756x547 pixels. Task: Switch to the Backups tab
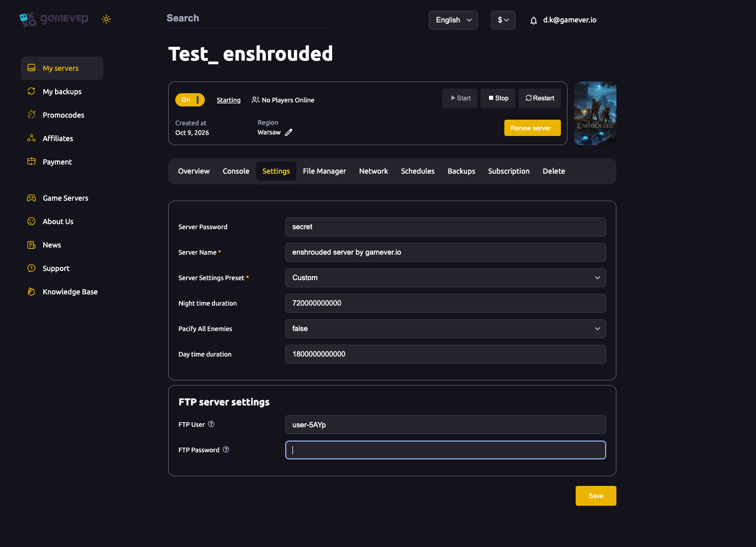[x=462, y=171]
